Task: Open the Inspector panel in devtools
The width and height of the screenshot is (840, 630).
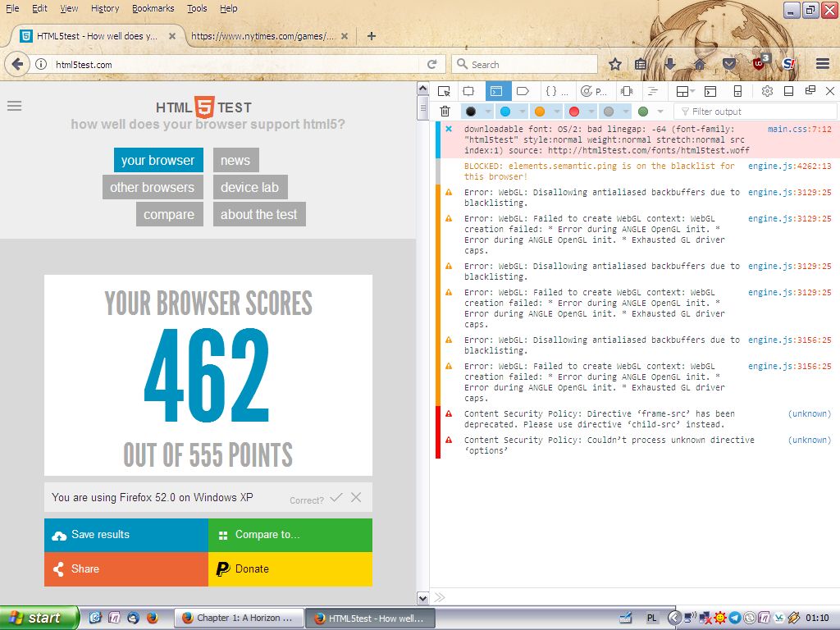Action: 468,92
